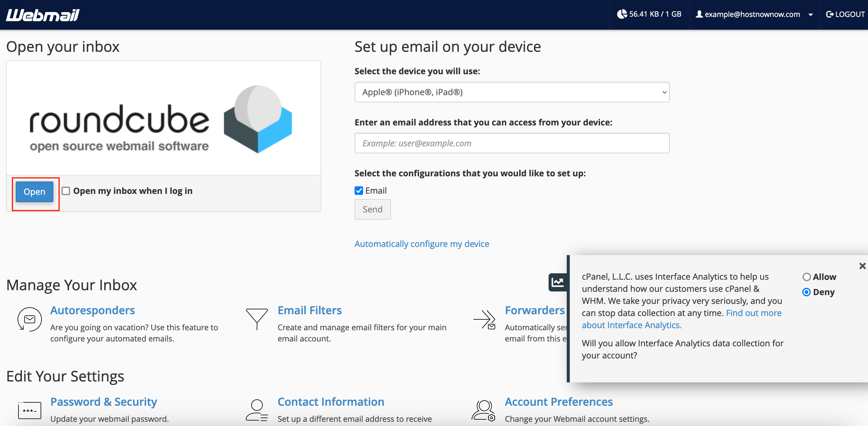Click the Forwarders arrow icon
This screenshot has width=868, height=426.
click(484, 319)
